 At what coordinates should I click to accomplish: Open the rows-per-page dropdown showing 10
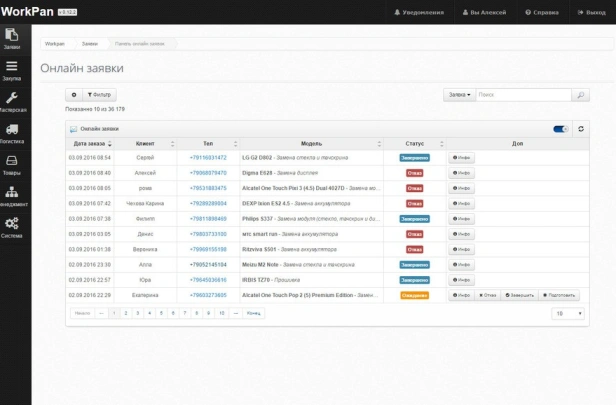click(x=568, y=313)
